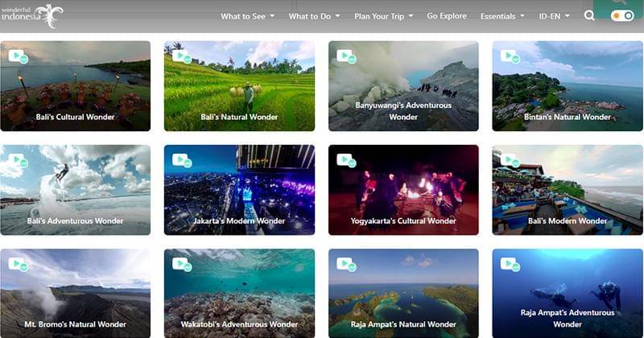644x338 pixels.
Task: Toggle the theme switch in header
Action: point(621,16)
